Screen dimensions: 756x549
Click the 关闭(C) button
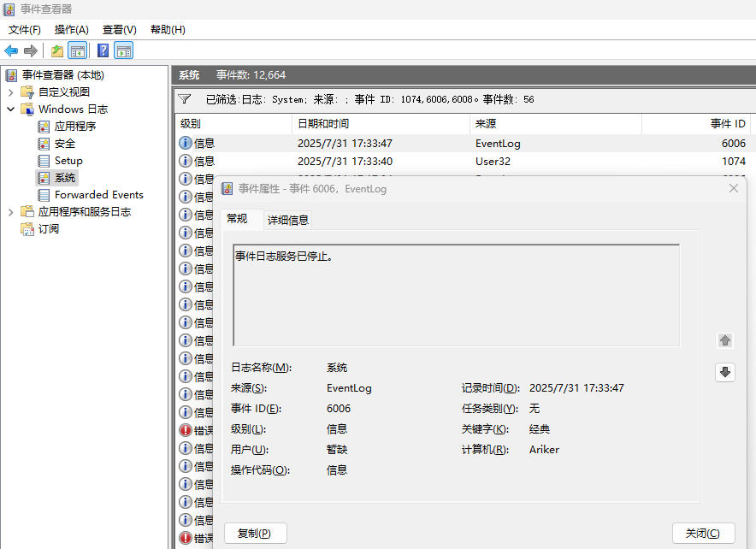(x=703, y=533)
